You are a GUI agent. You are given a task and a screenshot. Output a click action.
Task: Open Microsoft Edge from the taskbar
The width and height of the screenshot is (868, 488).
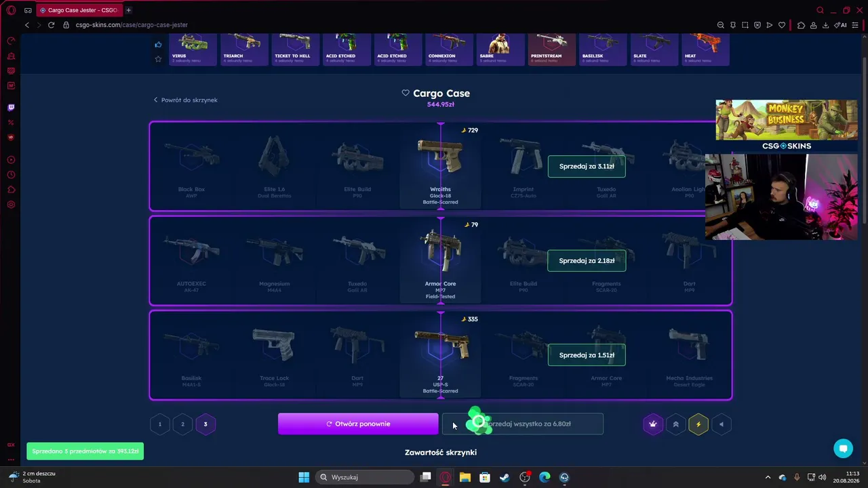[545, 477]
